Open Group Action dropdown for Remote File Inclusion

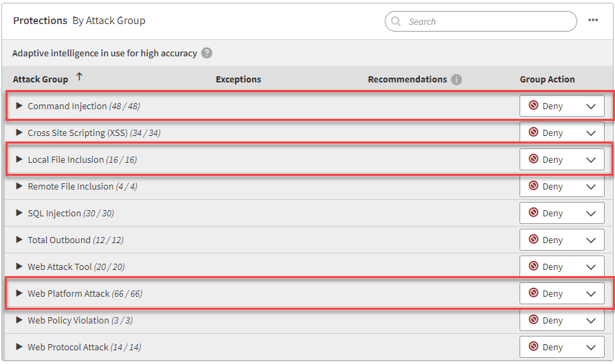point(590,187)
